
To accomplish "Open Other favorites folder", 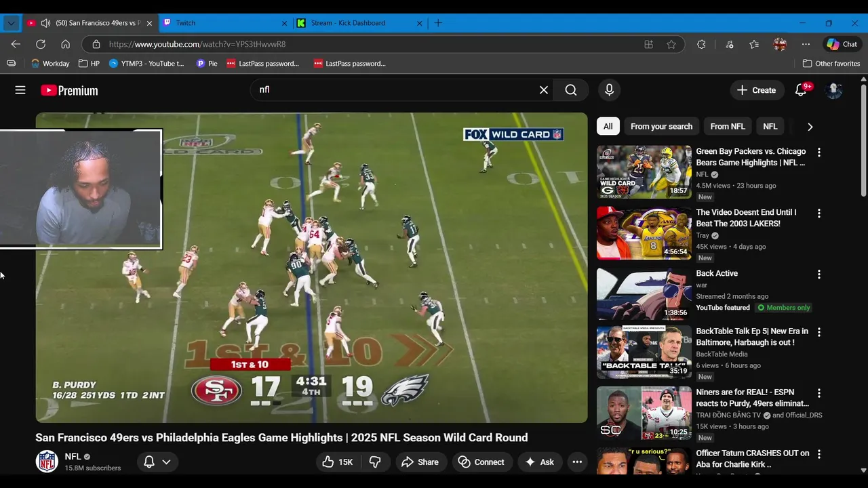I will (831, 64).
